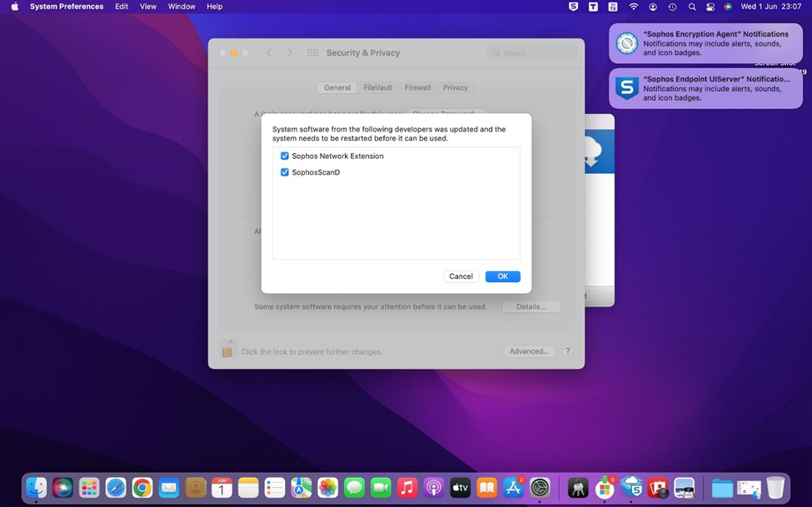The height and width of the screenshot is (507, 812).
Task: Open the Downloads folder stack in Dock
Action: click(x=722, y=488)
